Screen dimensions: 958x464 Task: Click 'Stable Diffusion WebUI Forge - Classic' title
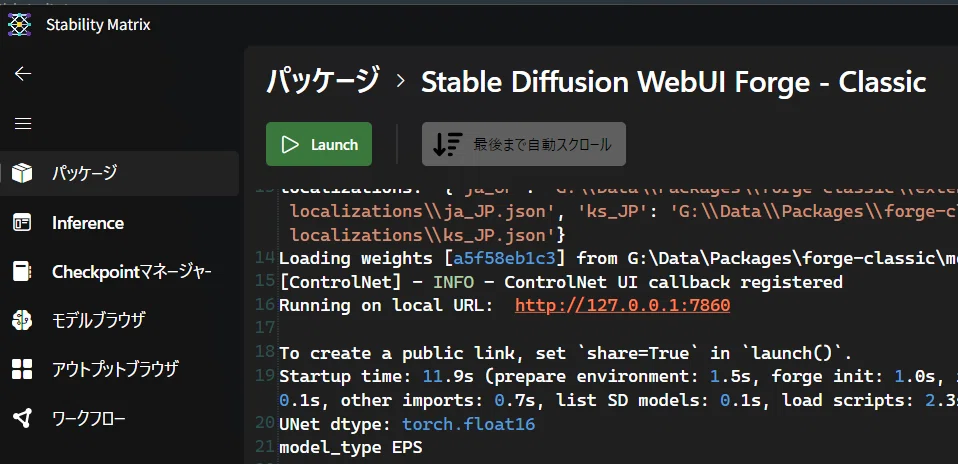click(x=674, y=82)
